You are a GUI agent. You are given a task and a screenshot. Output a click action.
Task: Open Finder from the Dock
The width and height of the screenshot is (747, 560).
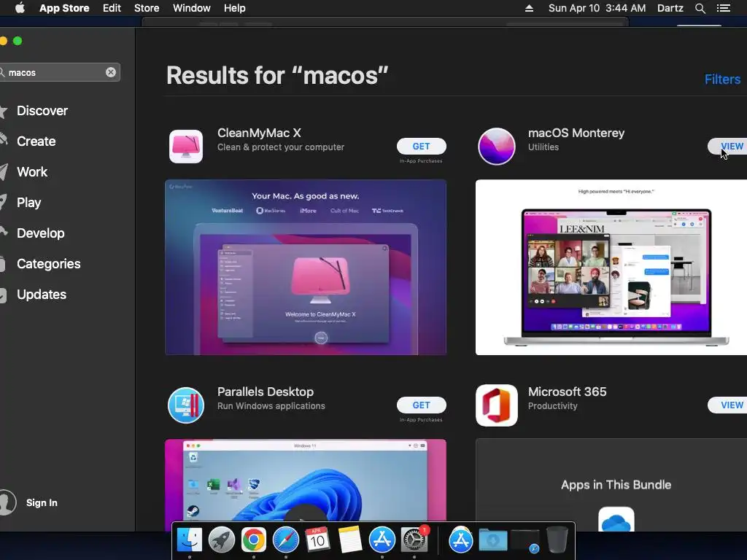pyautogui.click(x=189, y=540)
